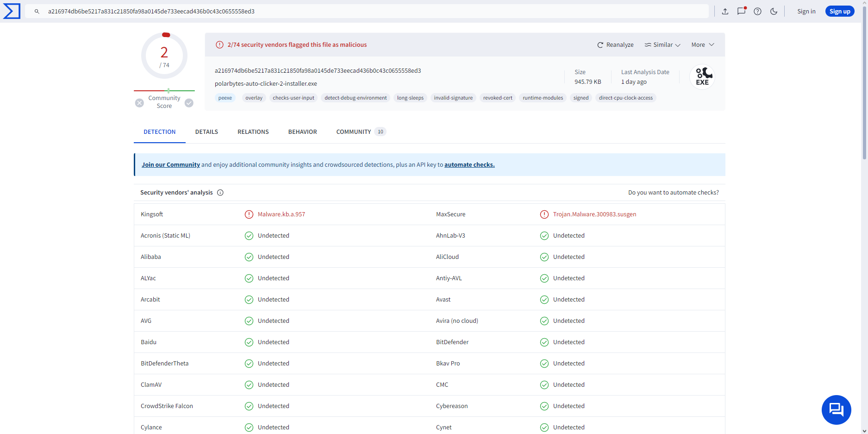
Task: Open the chat bubble widget
Action: [x=836, y=410]
